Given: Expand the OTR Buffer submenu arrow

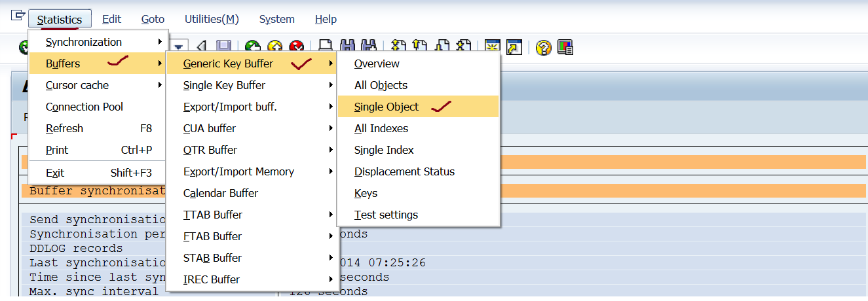Looking at the screenshot, I should click(331, 150).
